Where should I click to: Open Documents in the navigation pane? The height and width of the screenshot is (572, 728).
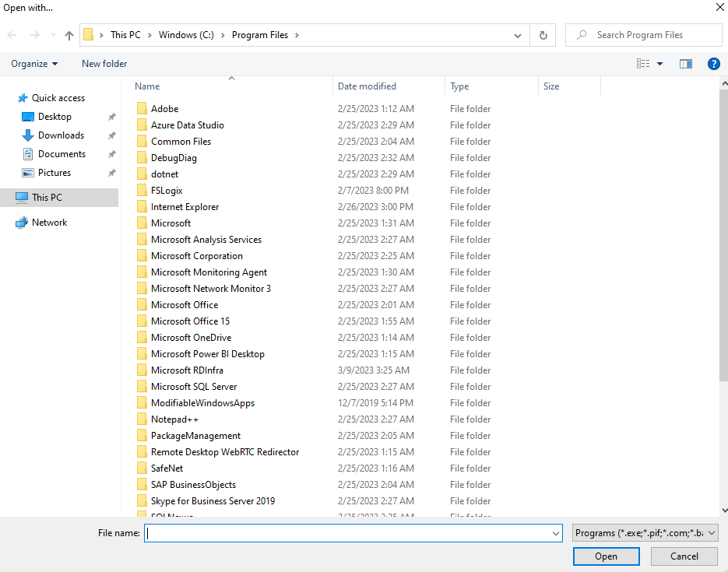tap(62, 153)
